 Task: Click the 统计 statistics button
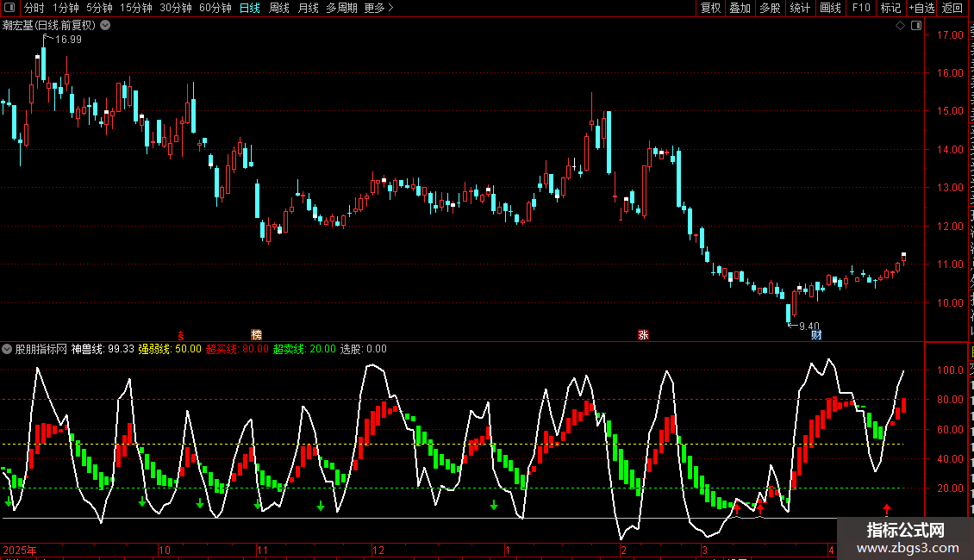click(x=800, y=8)
